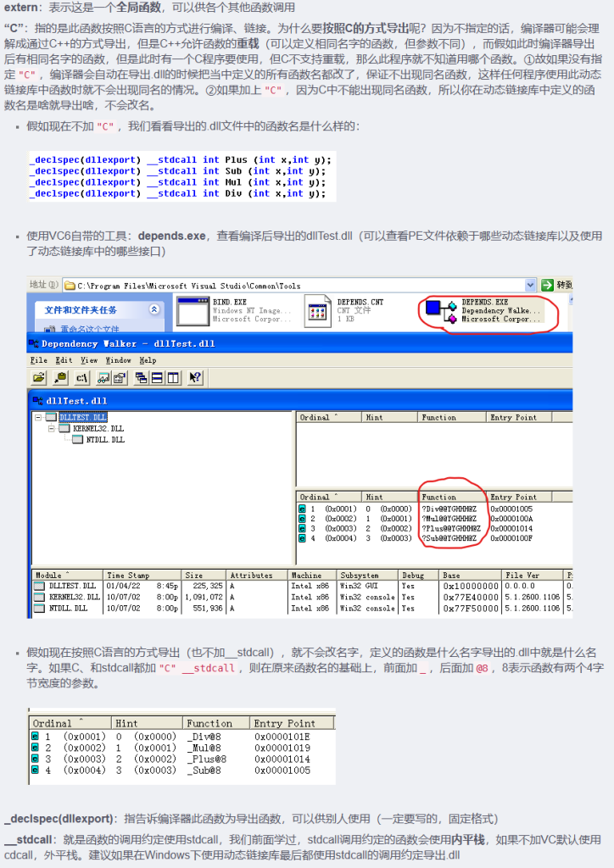Screen dimensions: 614x868
Task: Collapse the KERNEL32.DLL tree node
Action: point(53,429)
